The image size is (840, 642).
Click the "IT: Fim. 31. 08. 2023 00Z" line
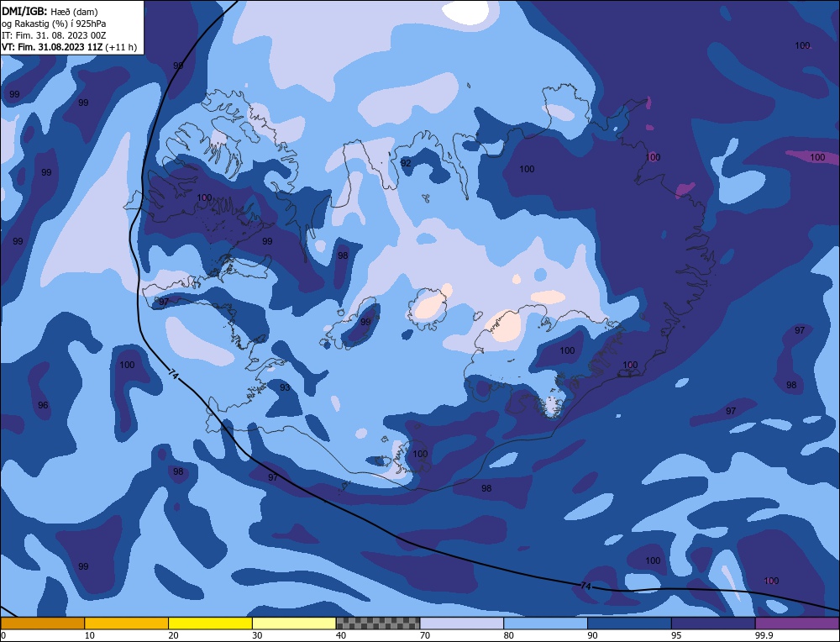point(54,34)
